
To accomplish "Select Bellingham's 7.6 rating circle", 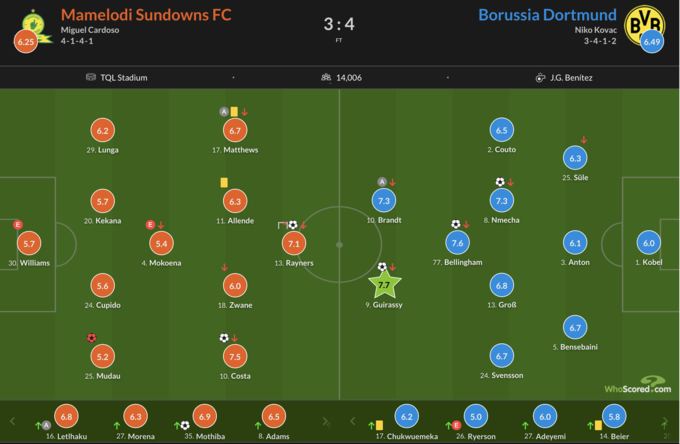I will (x=459, y=243).
